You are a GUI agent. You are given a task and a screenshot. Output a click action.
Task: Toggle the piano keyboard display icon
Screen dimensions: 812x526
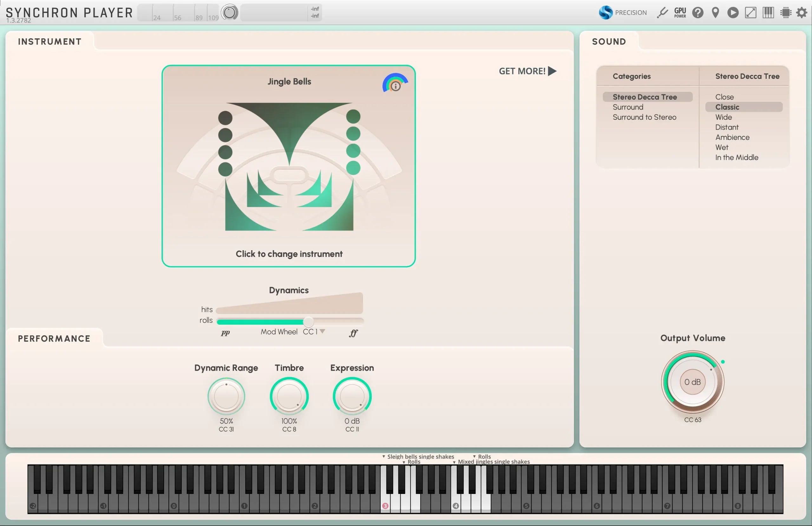click(768, 13)
